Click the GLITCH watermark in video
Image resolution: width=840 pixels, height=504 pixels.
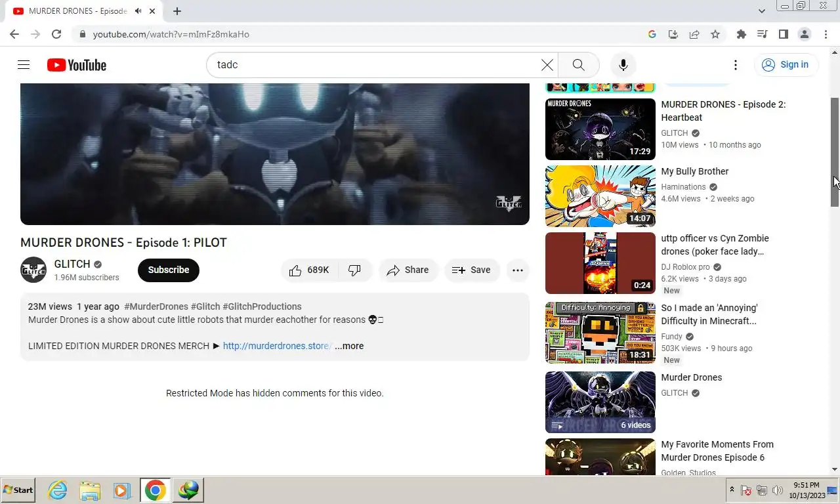click(509, 203)
